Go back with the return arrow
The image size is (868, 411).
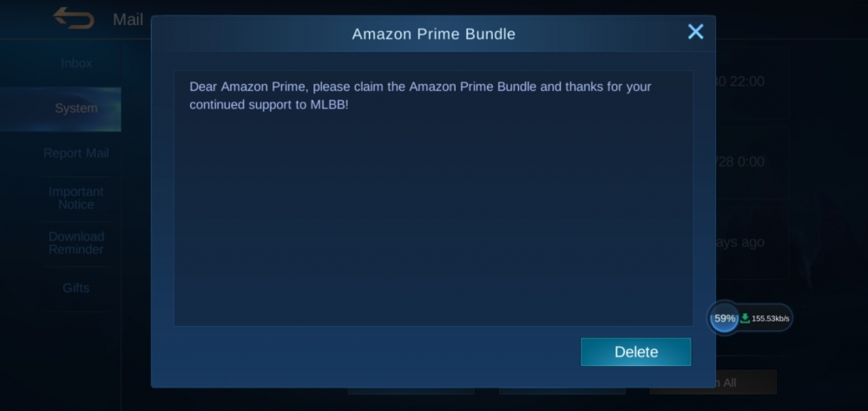[74, 18]
